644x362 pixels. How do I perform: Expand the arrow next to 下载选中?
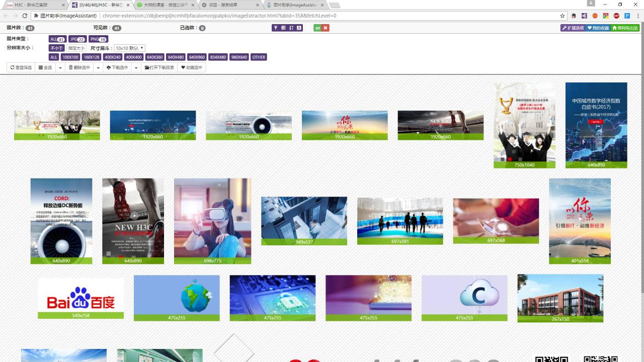pyautogui.click(x=136, y=67)
